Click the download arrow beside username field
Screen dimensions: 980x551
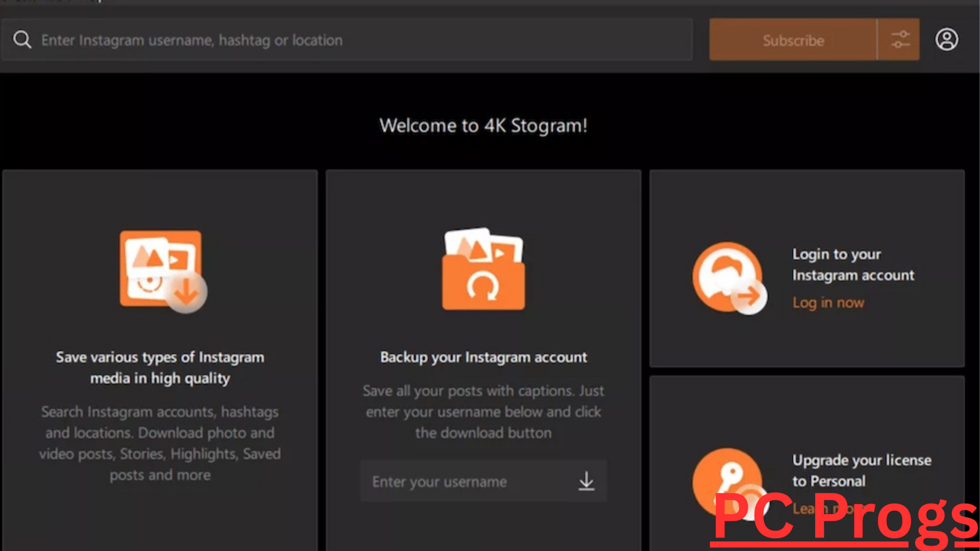coord(586,481)
